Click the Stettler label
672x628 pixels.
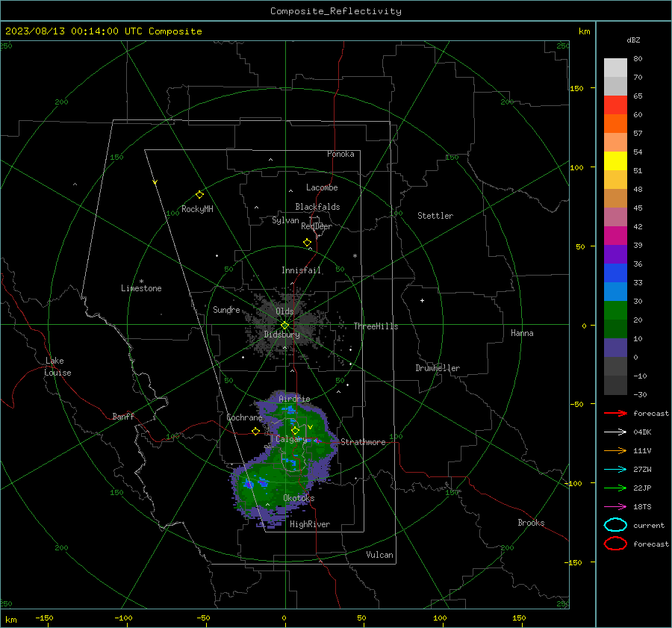coord(435,216)
